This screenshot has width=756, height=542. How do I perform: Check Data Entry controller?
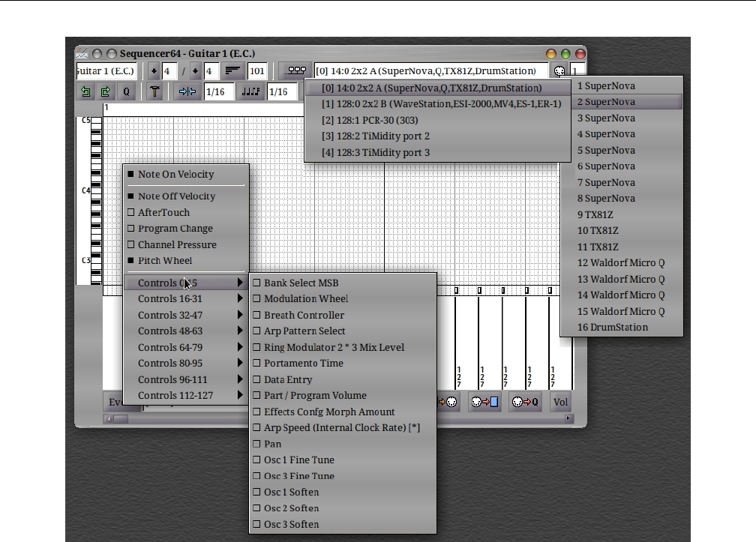tap(256, 379)
